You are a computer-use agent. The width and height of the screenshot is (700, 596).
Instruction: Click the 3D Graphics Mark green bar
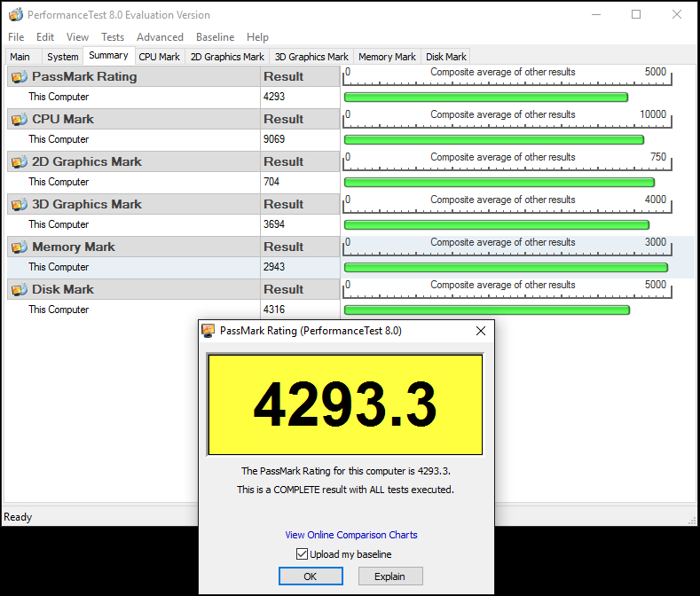[x=497, y=225]
